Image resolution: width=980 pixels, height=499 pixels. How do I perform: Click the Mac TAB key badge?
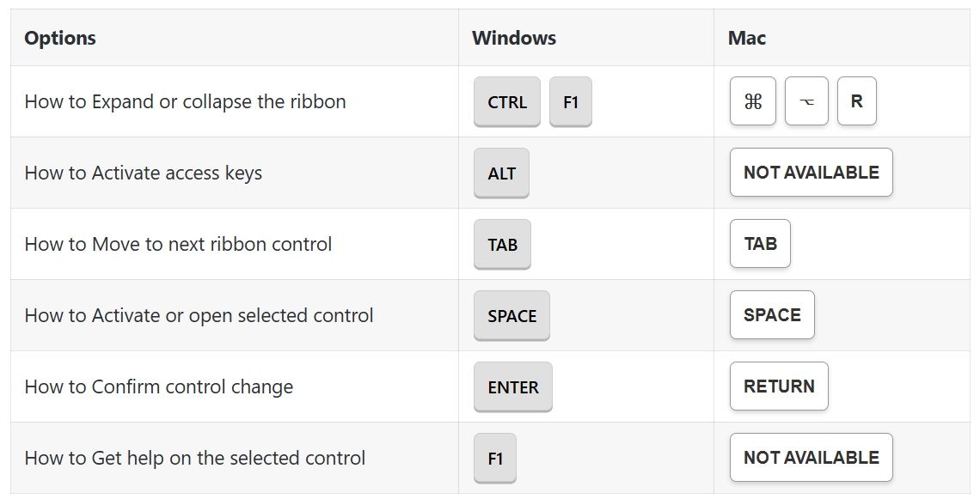[760, 244]
